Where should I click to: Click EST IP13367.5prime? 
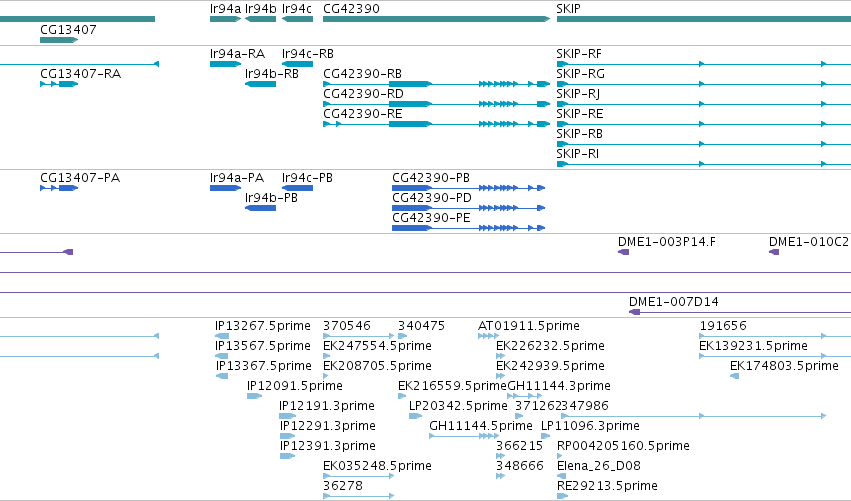(x=264, y=366)
